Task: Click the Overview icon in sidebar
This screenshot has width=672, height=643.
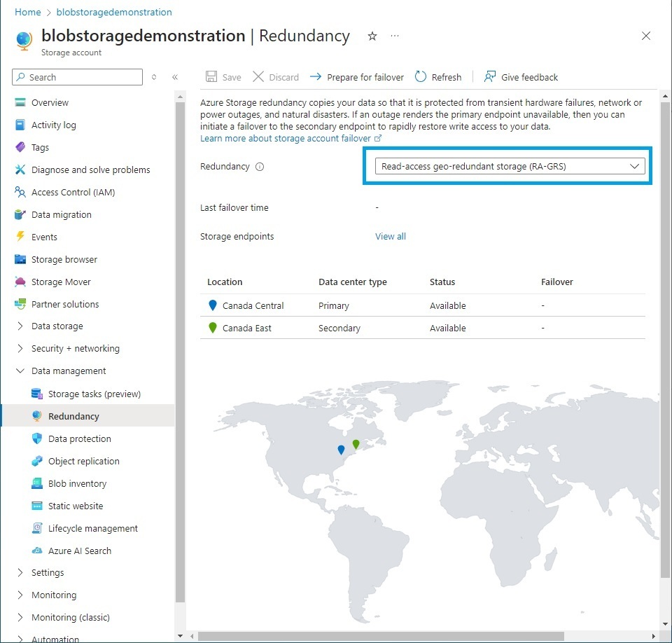Action: [20, 102]
